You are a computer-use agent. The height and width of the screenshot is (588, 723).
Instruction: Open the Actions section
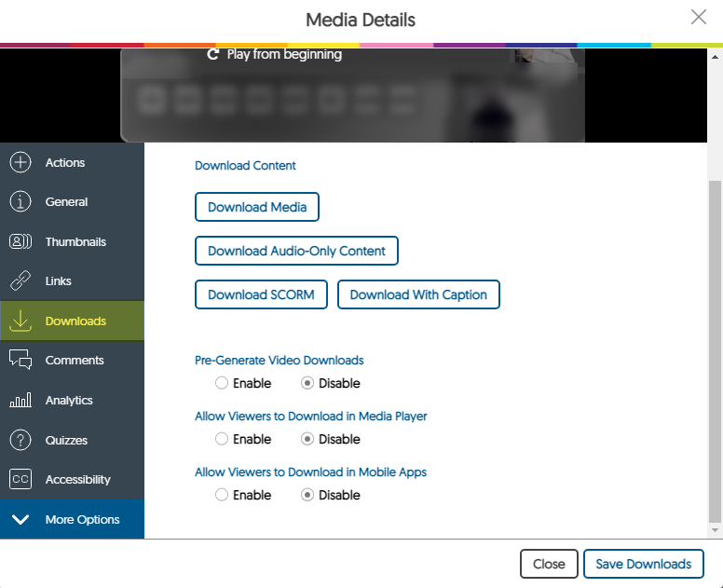(72, 162)
